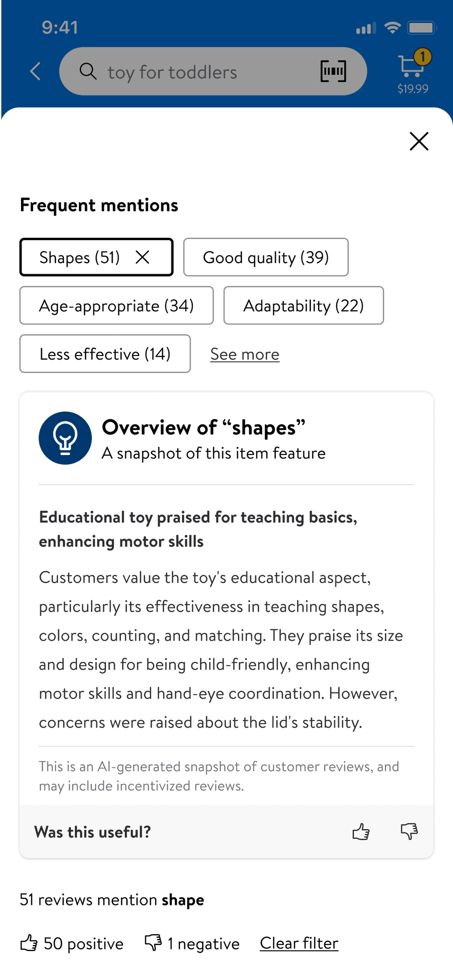
Task: Click the magnifying glass search icon
Action: coord(88,71)
